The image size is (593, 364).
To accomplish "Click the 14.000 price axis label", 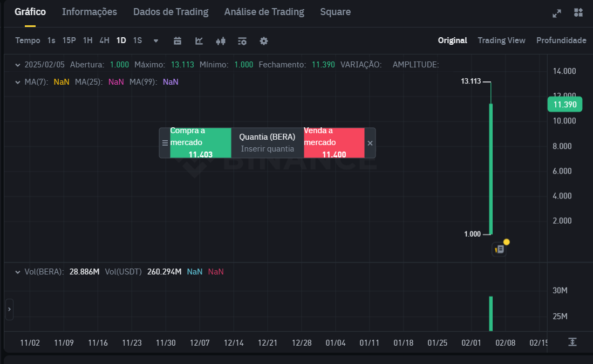I will click(x=564, y=71).
